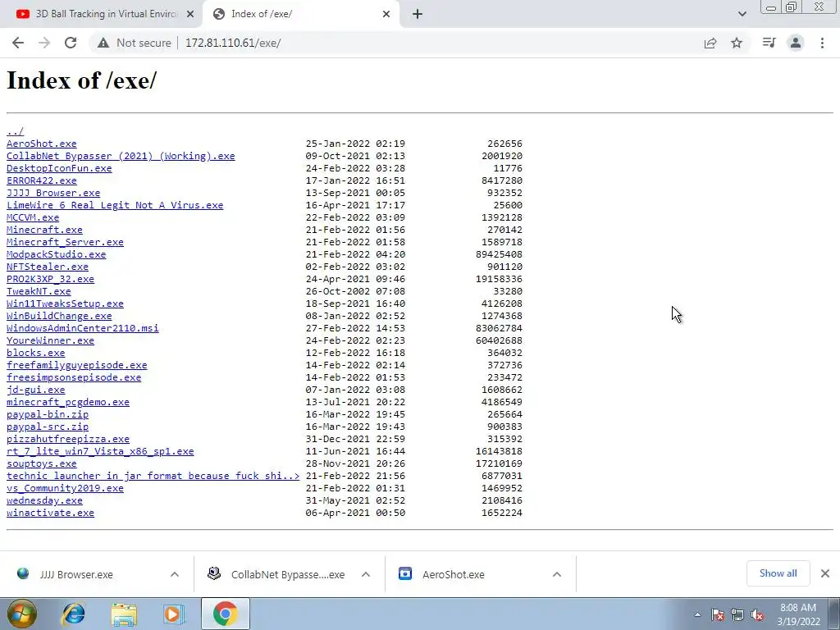Screen dimensions: 840x630
Task: Click the TweakNT.exe link
Action: 39,291
